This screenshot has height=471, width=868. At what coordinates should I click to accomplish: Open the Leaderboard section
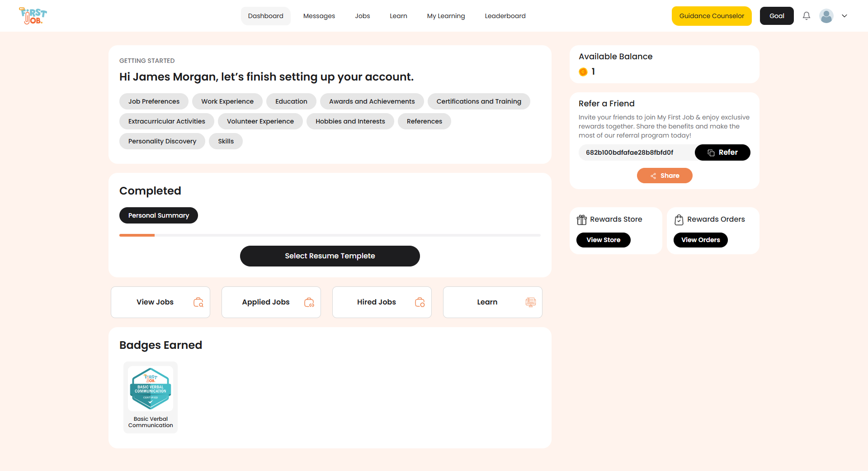[x=505, y=16]
